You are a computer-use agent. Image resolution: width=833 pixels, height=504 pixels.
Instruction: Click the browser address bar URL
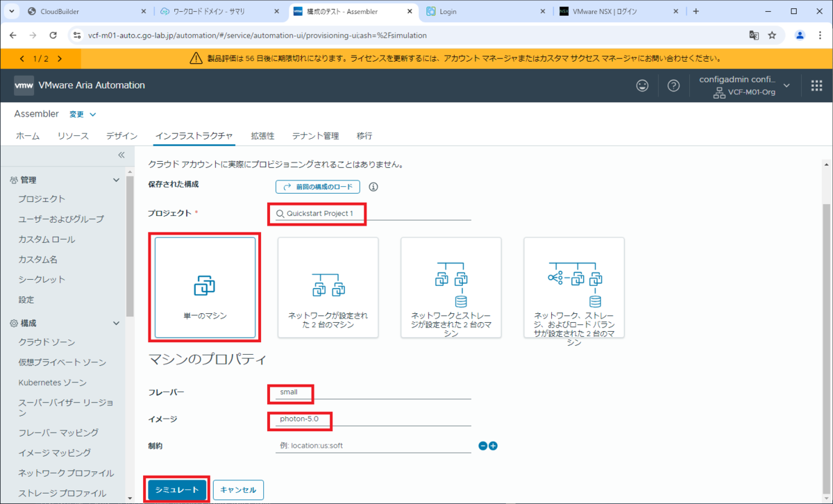pyautogui.click(x=257, y=35)
